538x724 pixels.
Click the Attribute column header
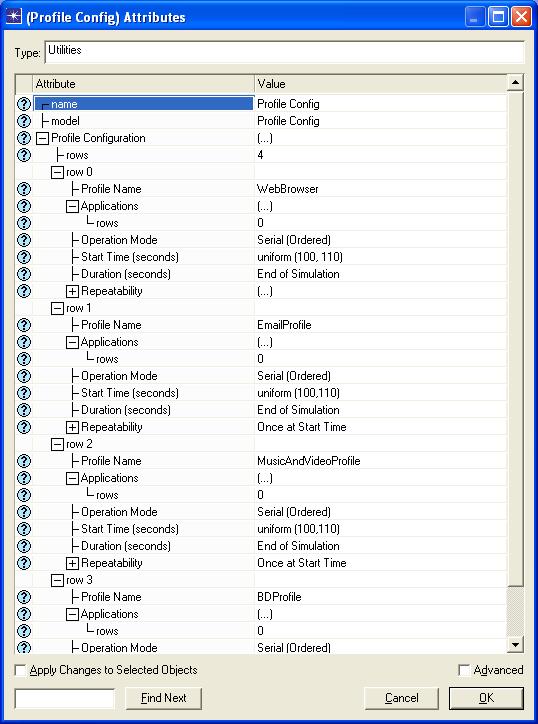[x=143, y=84]
